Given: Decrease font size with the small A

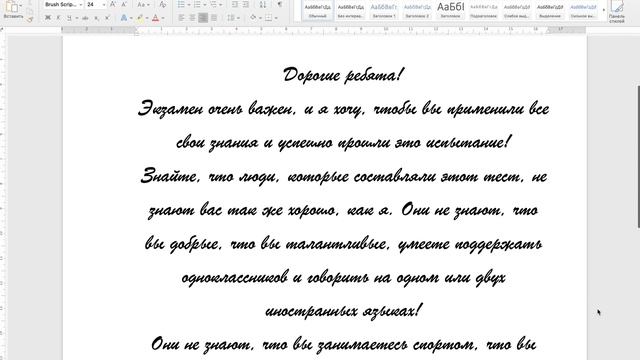Looking at the screenshot, I should 124,4.
